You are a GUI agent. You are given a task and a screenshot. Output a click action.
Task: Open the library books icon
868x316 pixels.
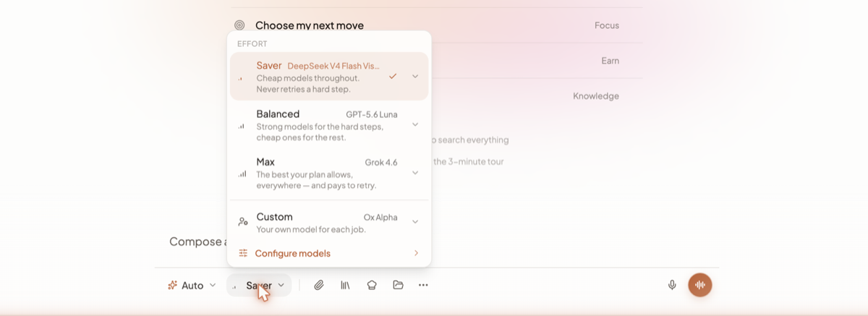tap(345, 285)
